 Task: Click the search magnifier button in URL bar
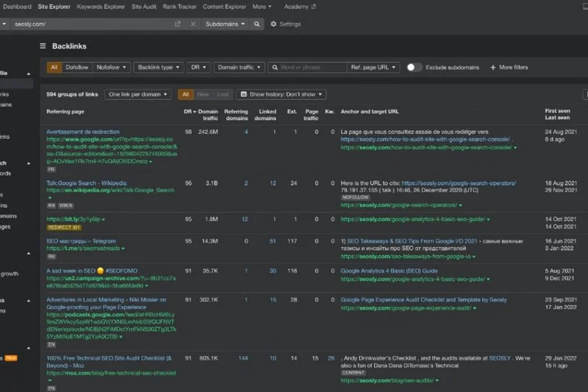(257, 24)
